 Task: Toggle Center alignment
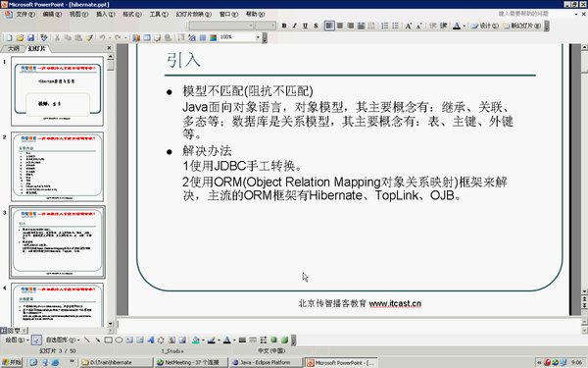pos(340,26)
